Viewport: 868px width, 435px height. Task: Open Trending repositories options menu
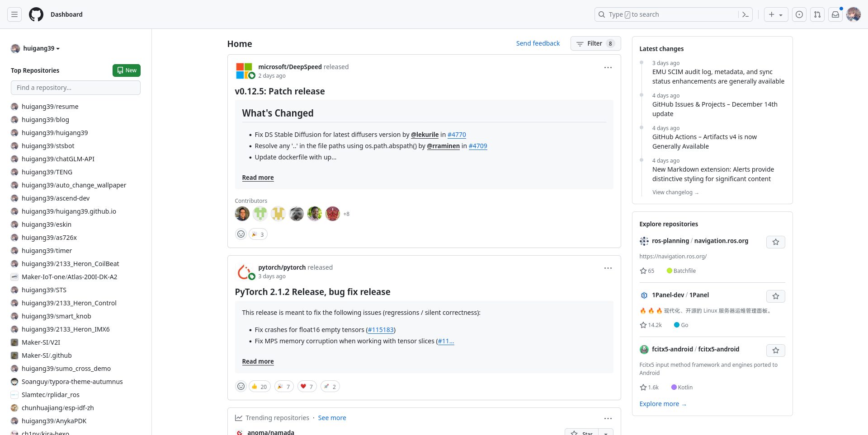point(608,419)
